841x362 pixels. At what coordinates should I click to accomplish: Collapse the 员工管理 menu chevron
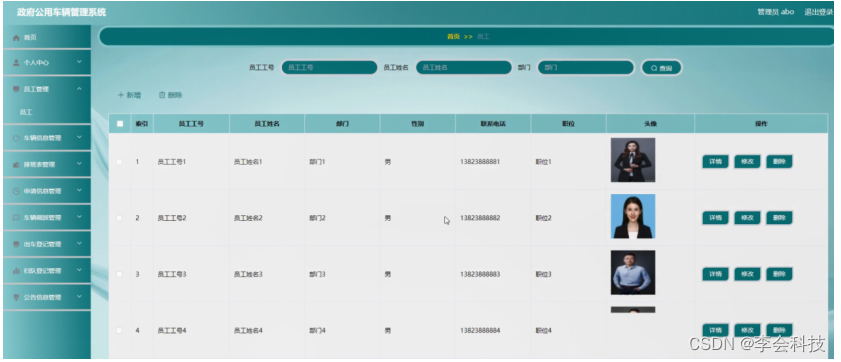click(79, 88)
